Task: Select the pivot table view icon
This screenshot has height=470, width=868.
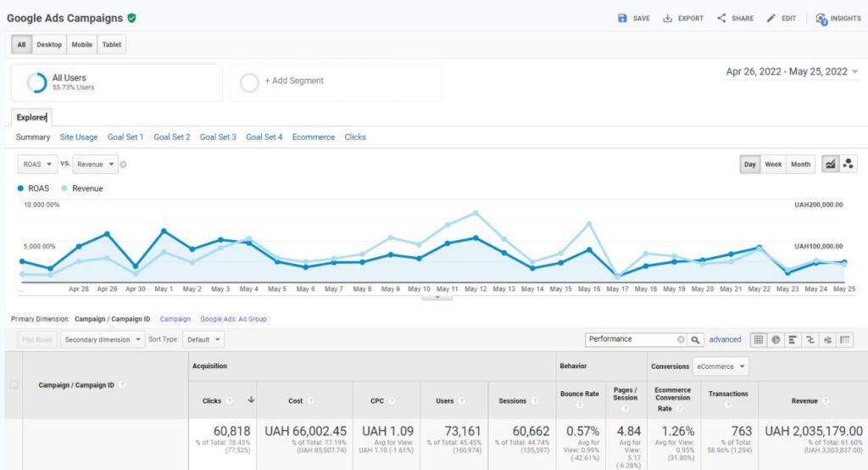Action: [845, 339]
